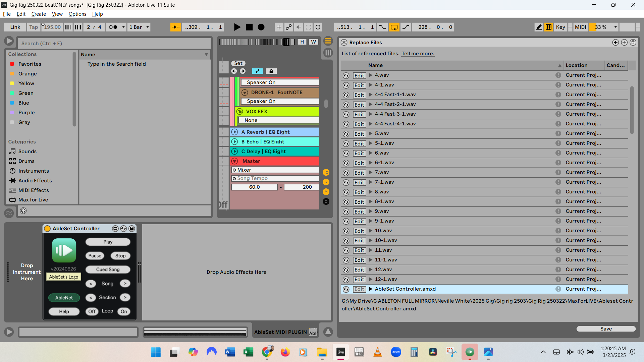Click the tempo field showing 195.00
This screenshot has height=362, width=644.
point(52,27)
